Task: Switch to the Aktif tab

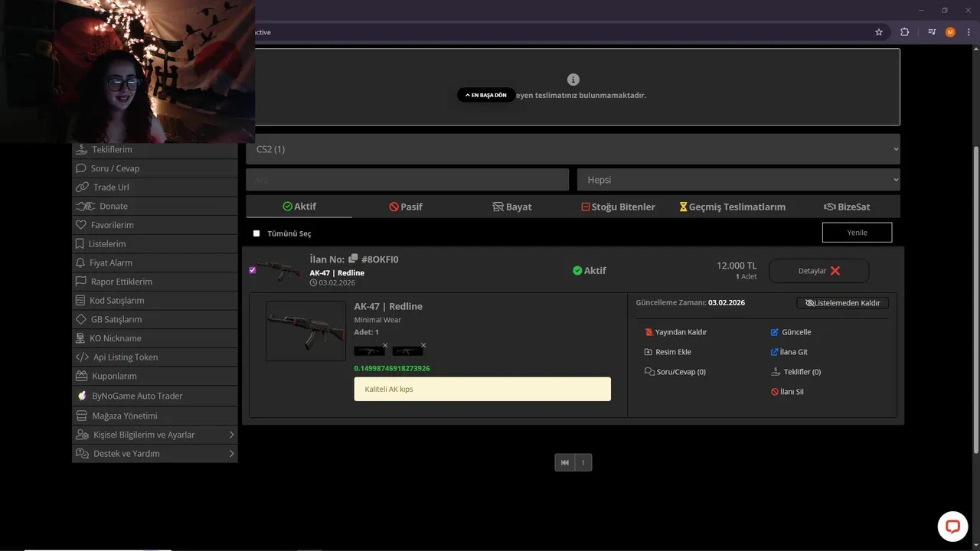Action: tap(299, 207)
